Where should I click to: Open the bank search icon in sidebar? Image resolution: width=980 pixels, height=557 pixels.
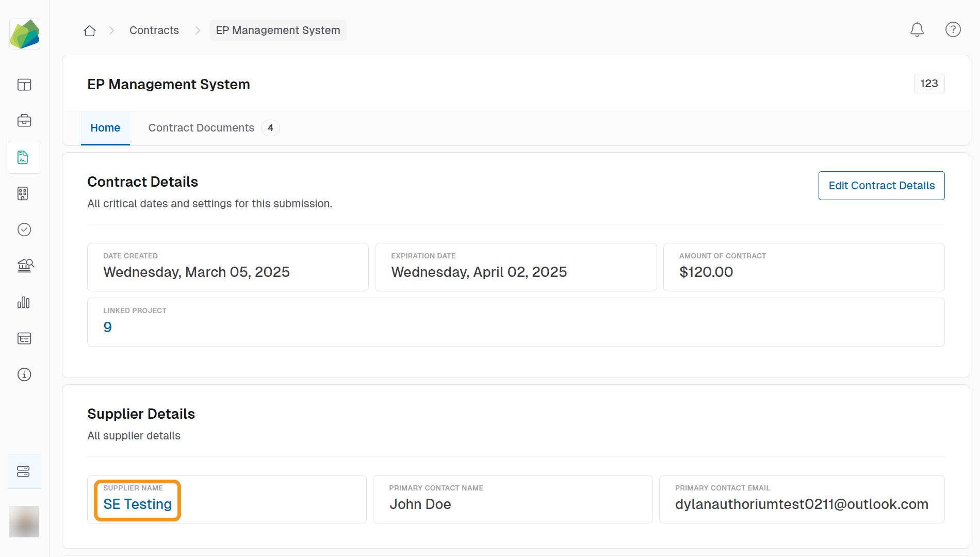pos(24,266)
